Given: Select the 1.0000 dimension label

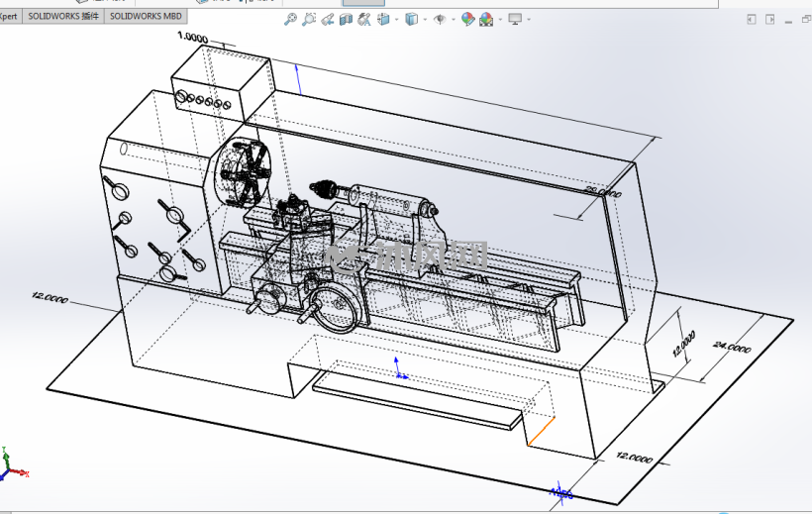Looking at the screenshot, I should point(192,37).
